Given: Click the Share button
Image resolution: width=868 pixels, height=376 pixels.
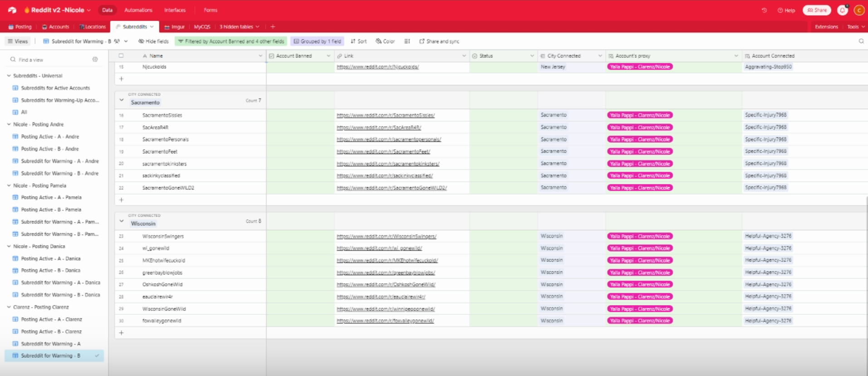Looking at the screenshot, I should click(x=817, y=10).
